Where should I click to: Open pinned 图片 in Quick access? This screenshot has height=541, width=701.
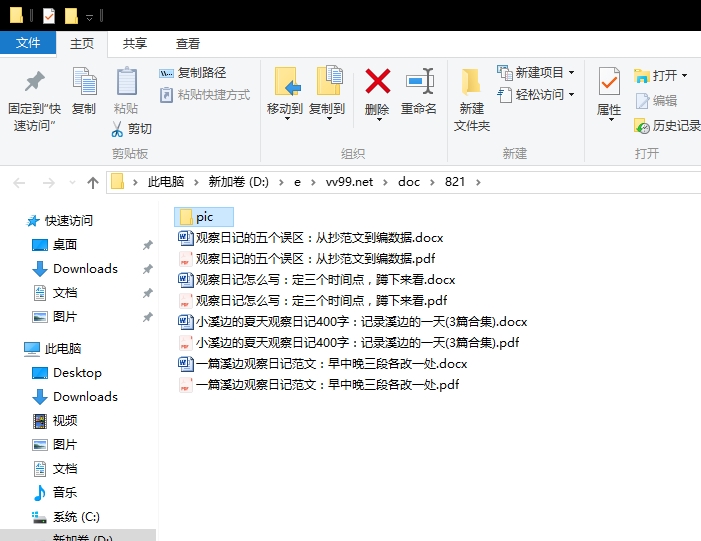pos(55,317)
